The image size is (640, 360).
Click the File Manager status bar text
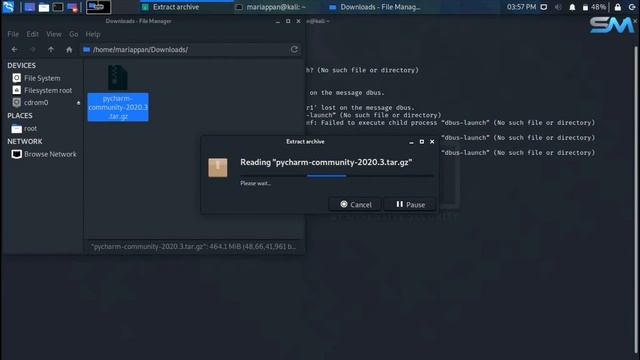coord(193,247)
